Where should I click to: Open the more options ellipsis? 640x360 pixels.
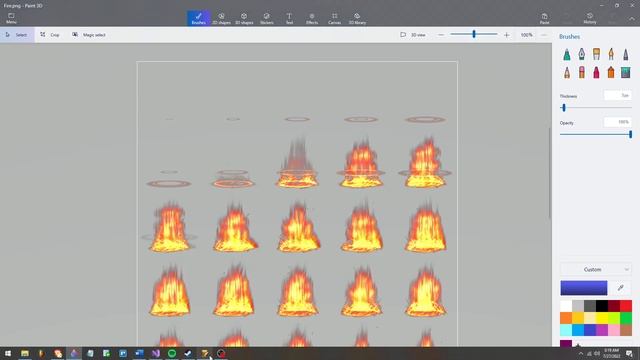[544, 35]
